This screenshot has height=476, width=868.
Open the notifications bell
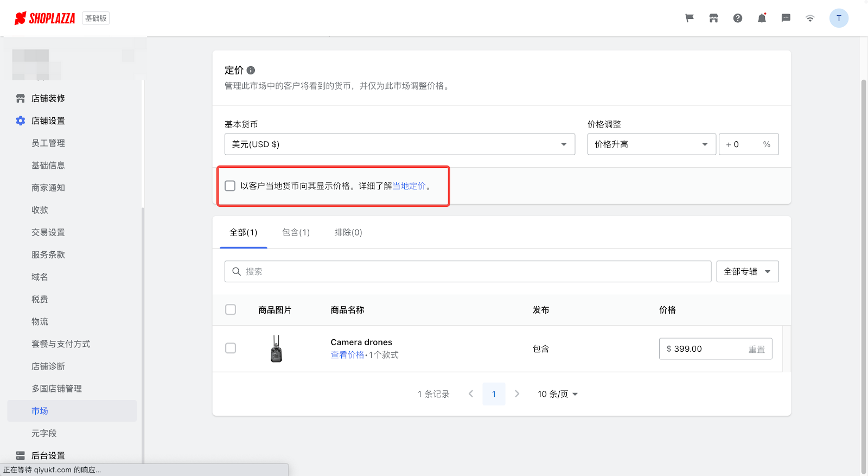point(762,18)
